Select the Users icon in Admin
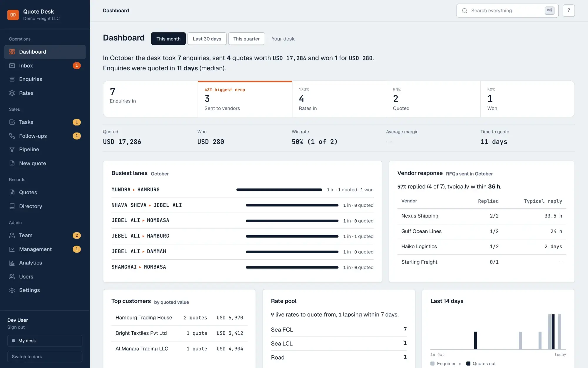Image resolution: width=588 pixels, height=368 pixels. point(12,277)
